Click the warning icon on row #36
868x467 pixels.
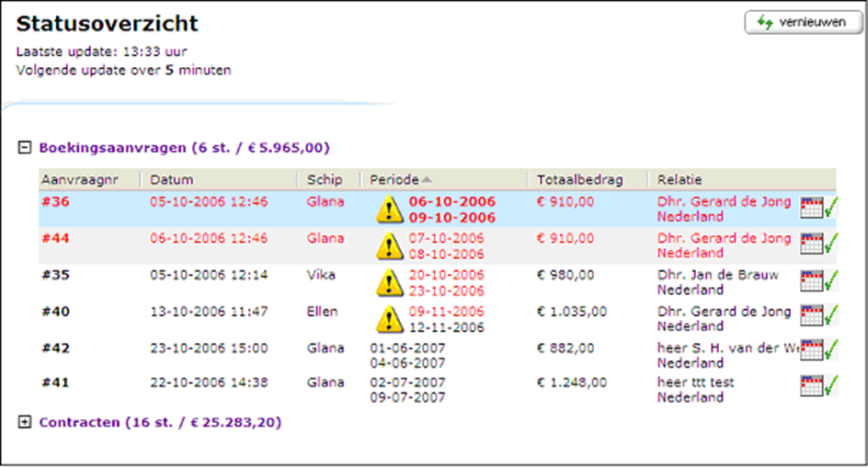pos(389,210)
